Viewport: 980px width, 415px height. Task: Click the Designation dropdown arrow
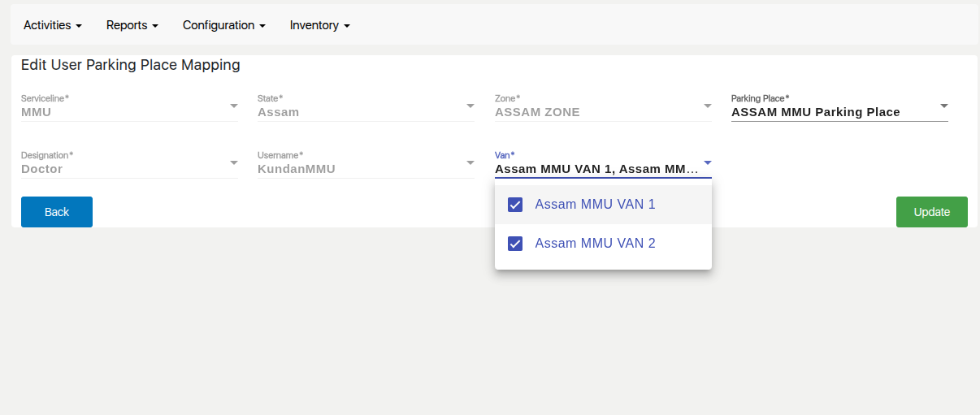click(x=233, y=163)
